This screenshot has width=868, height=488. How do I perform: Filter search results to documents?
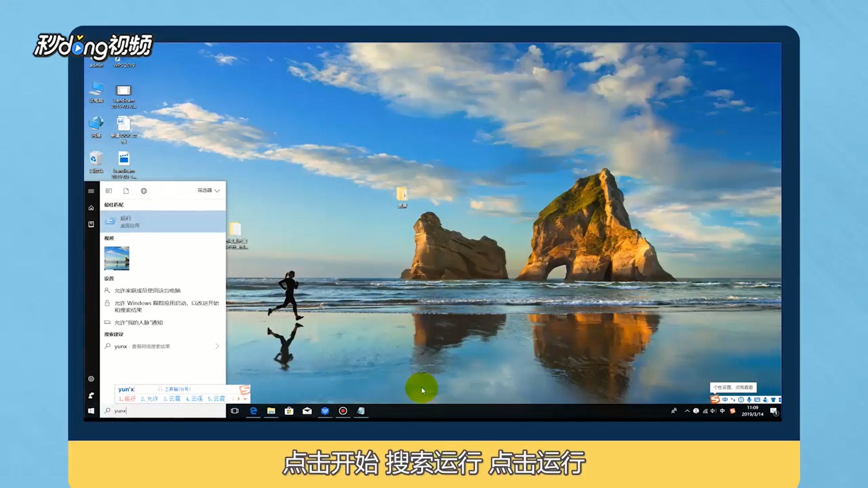(x=126, y=191)
